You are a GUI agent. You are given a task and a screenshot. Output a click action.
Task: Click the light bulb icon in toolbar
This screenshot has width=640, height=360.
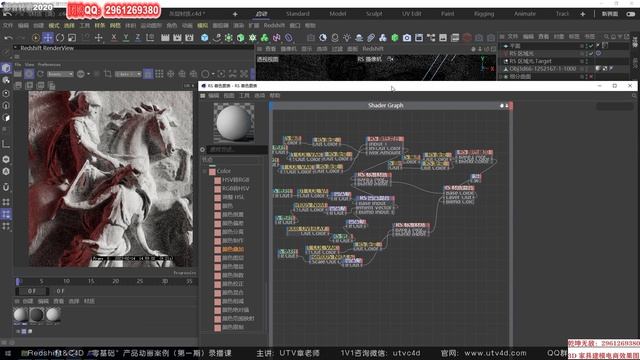[347, 38]
